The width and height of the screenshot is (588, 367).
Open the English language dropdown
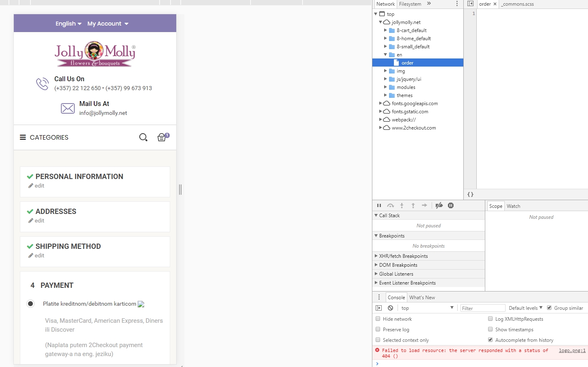point(69,24)
